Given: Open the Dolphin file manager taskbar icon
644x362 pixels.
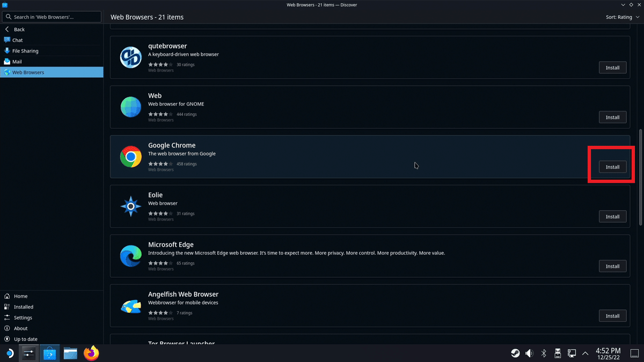Looking at the screenshot, I should pos(71,353).
